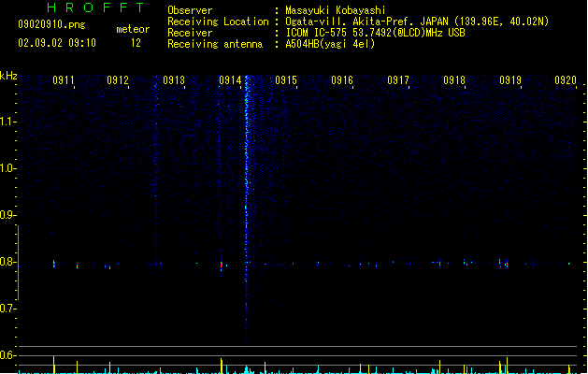Click the meteor count value 12
588x374 pixels.
pos(136,43)
